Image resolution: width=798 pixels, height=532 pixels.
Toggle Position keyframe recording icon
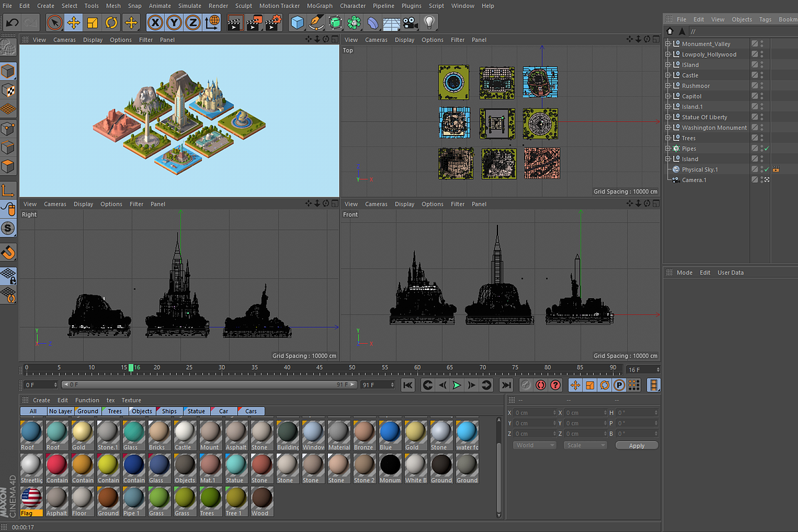(575, 385)
